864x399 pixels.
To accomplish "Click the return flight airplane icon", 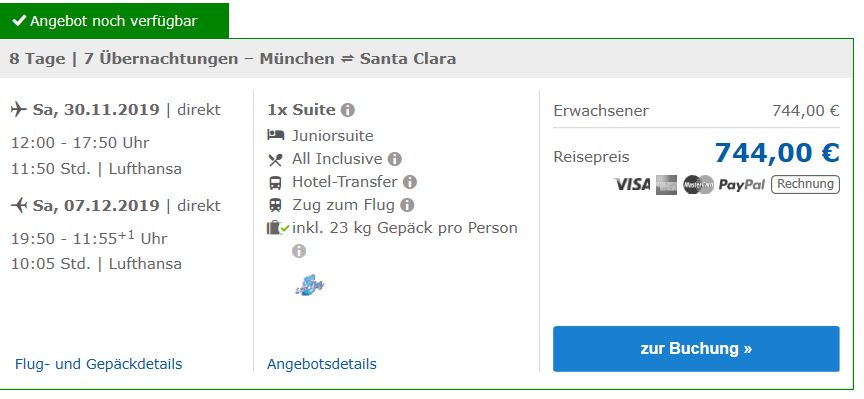I will click(x=19, y=205).
